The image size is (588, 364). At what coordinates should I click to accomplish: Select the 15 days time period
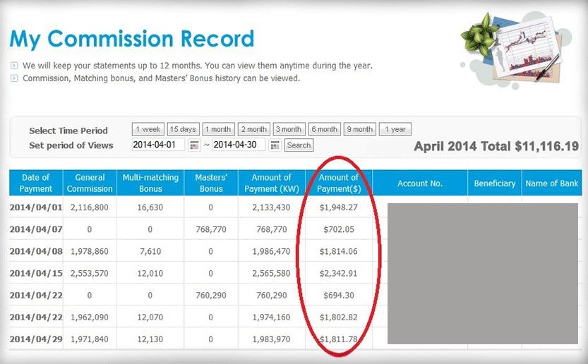tap(183, 130)
